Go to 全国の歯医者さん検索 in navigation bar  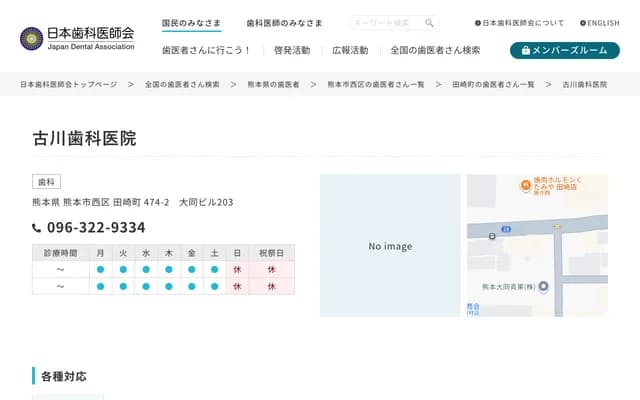click(x=435, y=50)
